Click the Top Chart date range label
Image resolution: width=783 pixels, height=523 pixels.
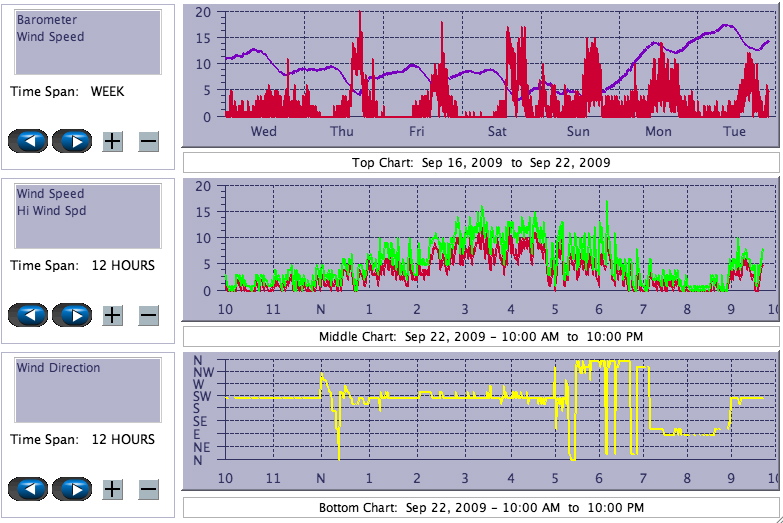click(x=480, y=162)
